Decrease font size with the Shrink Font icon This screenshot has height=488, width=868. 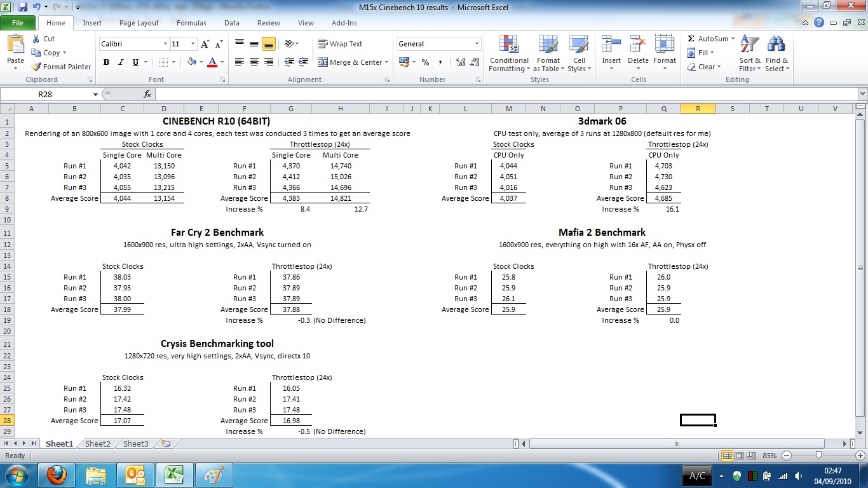coord(219,44)
